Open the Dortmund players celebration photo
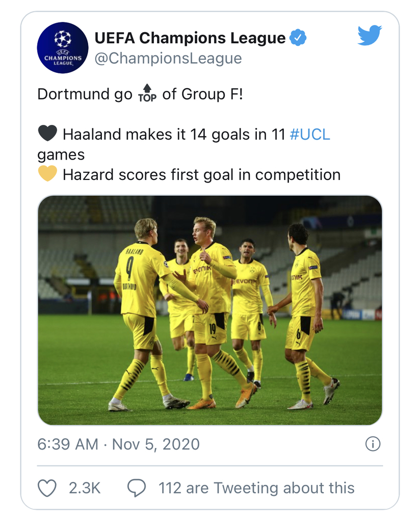 [210, 310]
